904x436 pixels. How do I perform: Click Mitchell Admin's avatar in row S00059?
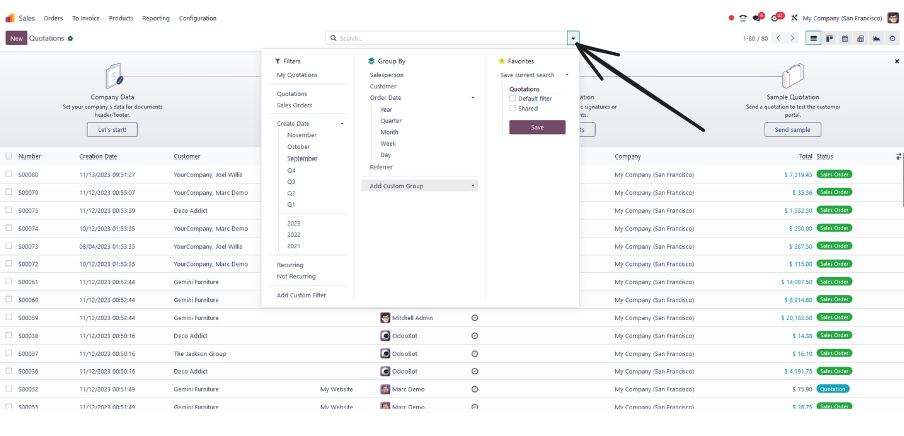pos(385,318)
